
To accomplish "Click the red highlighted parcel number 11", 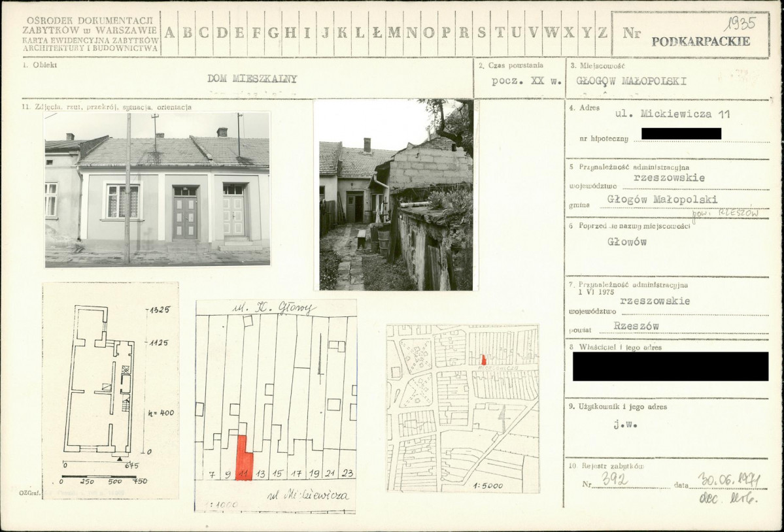I will pos(244,473).
